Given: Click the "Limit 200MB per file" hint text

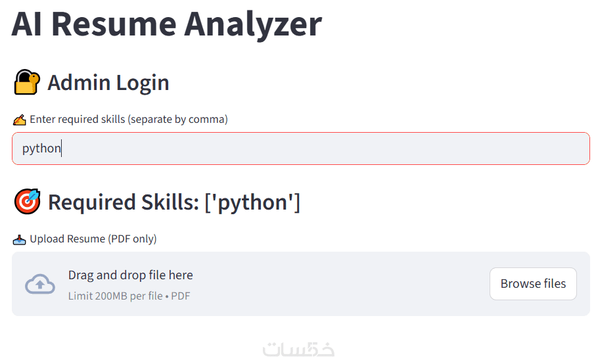Looking at the screenshot, I should click(116, 296).
